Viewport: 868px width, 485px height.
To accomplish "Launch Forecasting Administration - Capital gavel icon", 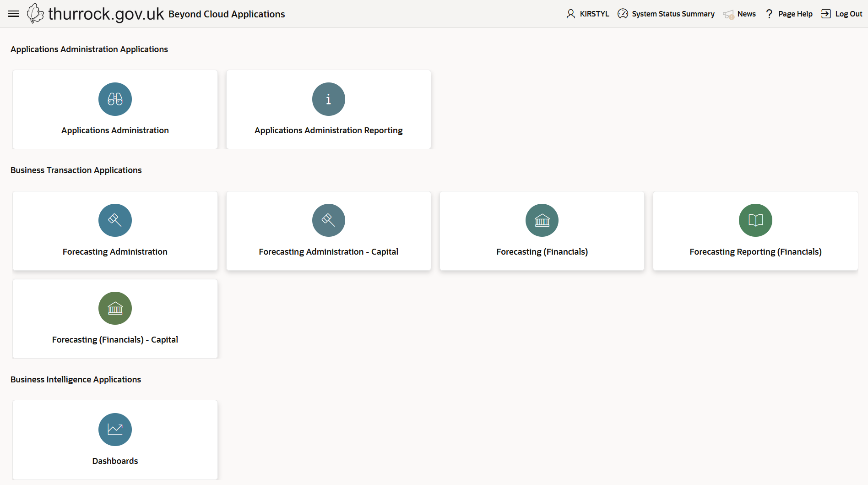I will pyautogui.click(x=328, y=220).
